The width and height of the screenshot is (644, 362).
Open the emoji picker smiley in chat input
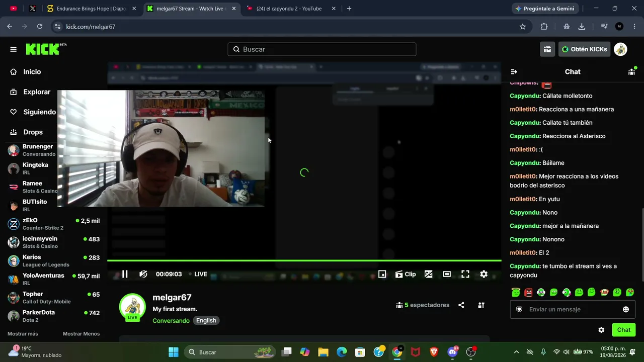coord(626,309)
